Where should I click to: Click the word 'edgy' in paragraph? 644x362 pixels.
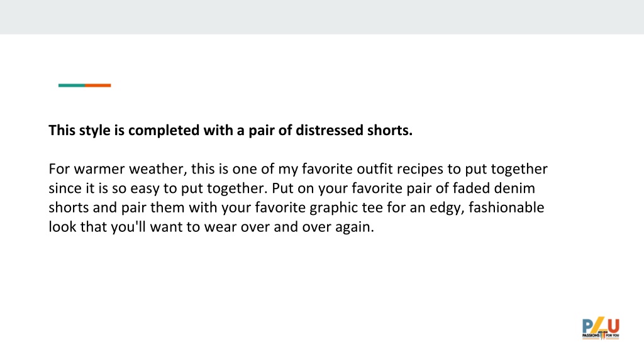click(447, 208)
